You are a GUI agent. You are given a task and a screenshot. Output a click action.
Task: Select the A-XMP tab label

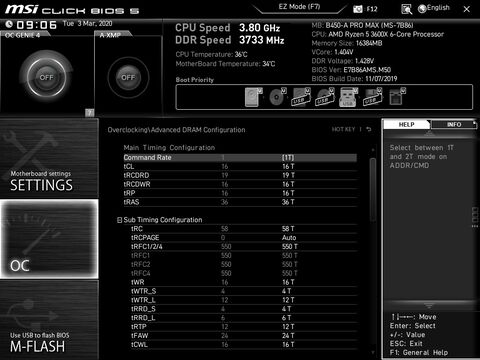pyautogui.click(x=110, y=35)
